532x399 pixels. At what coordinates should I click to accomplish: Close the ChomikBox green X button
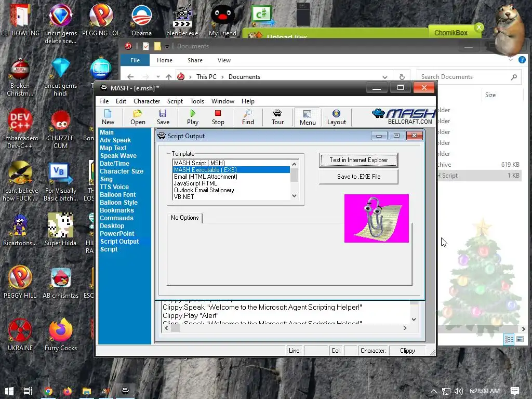point(478,27)
